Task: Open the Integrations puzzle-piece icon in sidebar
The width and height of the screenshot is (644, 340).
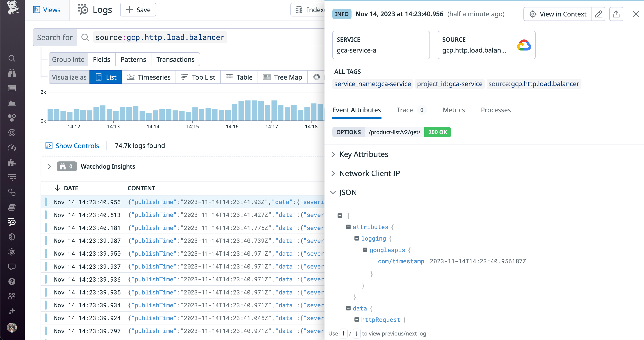Action: click(12, 162)
